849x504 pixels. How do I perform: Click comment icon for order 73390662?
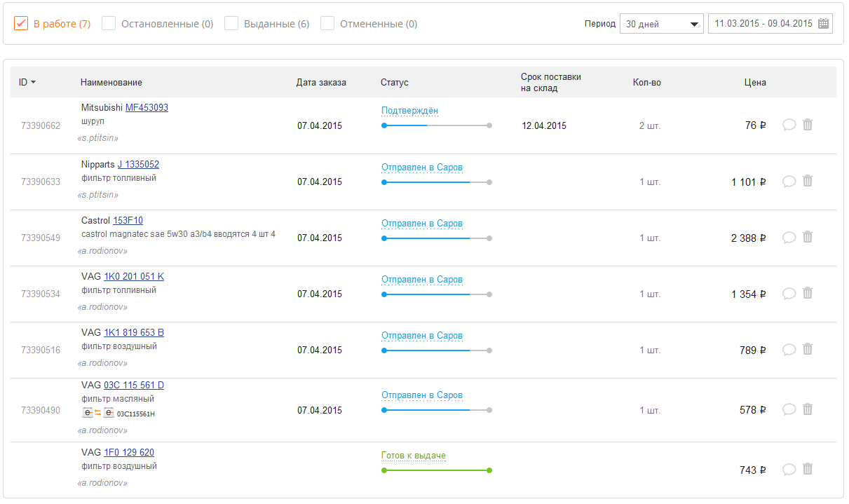tap(789, 125)
